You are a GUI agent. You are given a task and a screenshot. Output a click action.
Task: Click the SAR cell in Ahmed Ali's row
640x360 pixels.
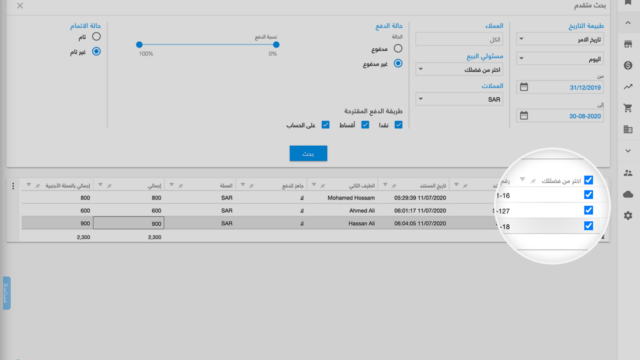[x=200, y=211]
